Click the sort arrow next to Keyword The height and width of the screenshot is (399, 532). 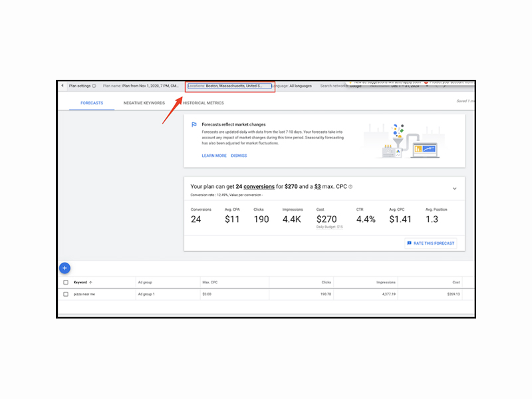90,282
